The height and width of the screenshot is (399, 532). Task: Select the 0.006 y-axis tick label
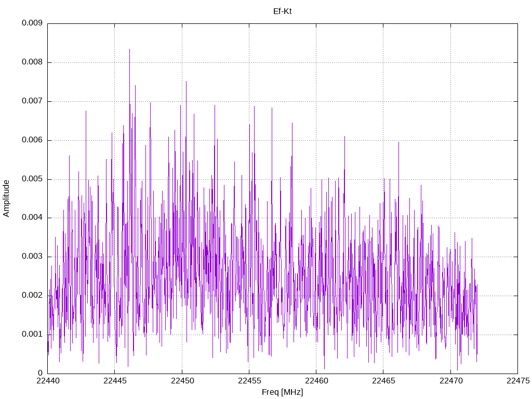pos(32,140)
